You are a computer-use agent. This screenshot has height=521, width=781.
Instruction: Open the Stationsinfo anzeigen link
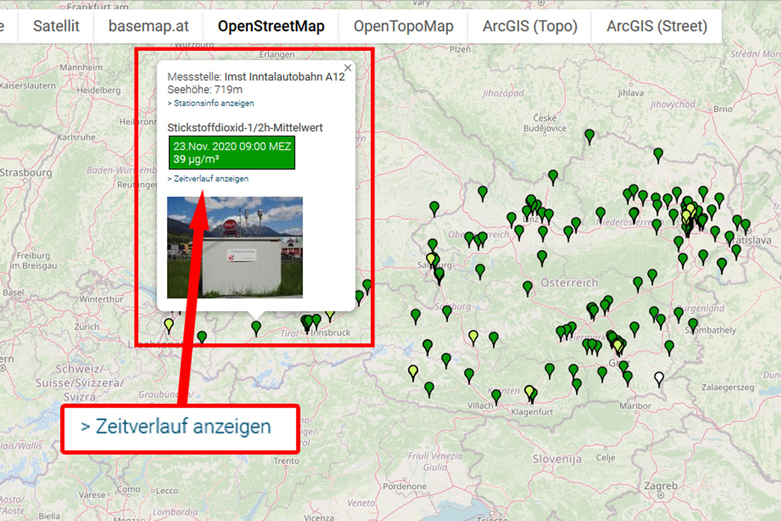[211, 103]
